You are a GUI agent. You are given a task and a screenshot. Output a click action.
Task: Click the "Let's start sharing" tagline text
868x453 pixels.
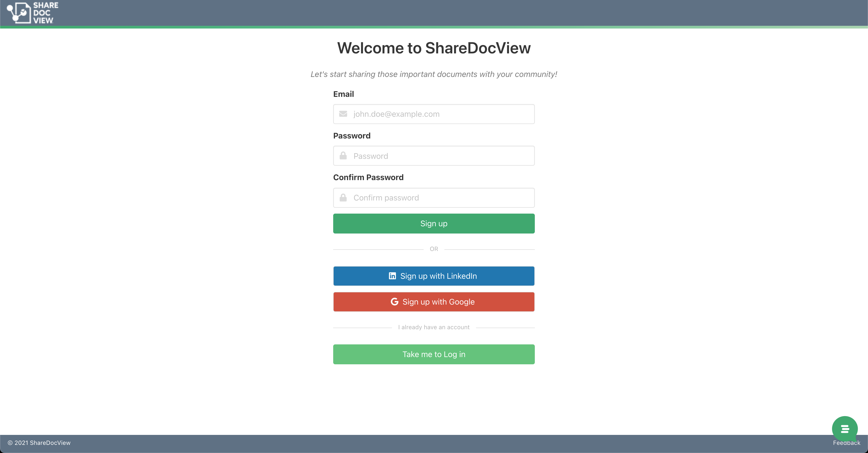click(x=434, y=74)
